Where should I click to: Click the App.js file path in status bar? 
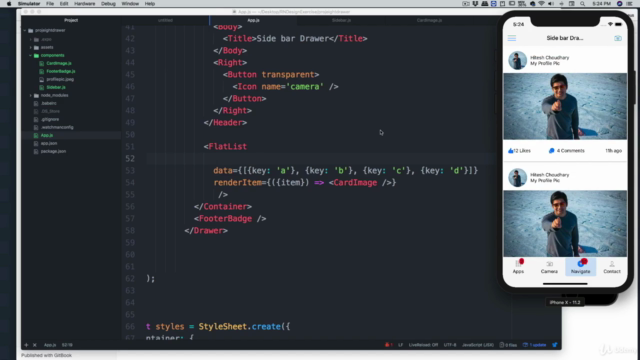tap(50, 345)
